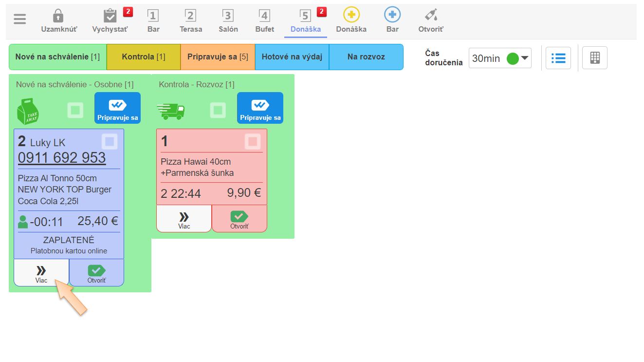The height and width of the screenshot is (362, 644).
Task: Switch to Terasa table section
Action: [190, 21]
